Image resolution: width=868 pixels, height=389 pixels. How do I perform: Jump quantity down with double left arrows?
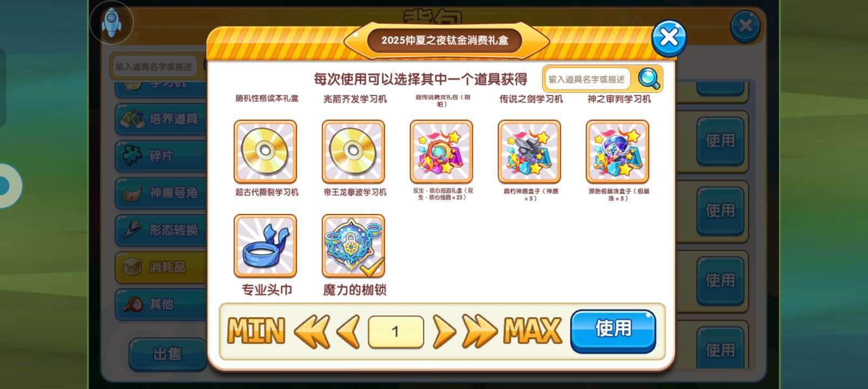312,331
